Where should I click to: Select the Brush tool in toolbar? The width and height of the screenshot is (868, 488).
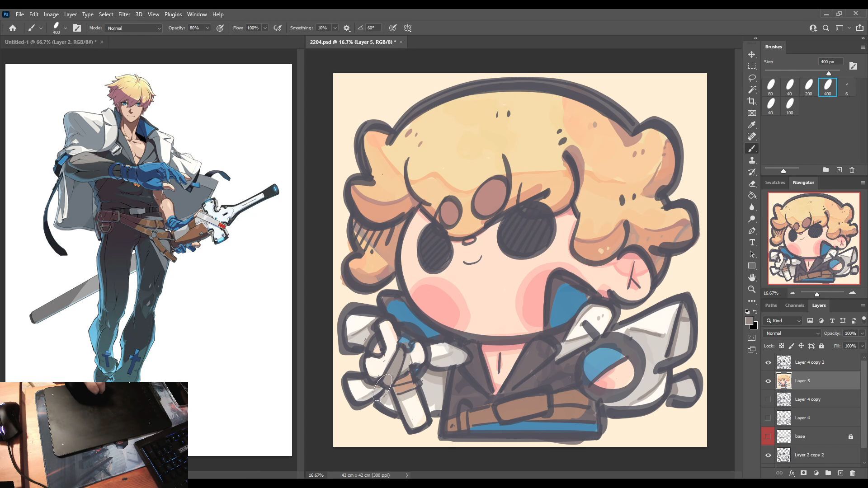point(752,148)
